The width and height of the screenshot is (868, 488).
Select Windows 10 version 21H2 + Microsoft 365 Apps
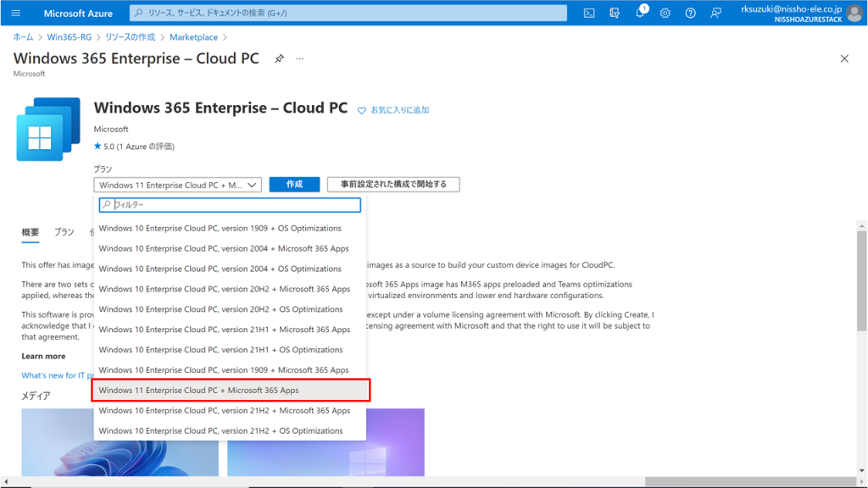coord(230,411)
